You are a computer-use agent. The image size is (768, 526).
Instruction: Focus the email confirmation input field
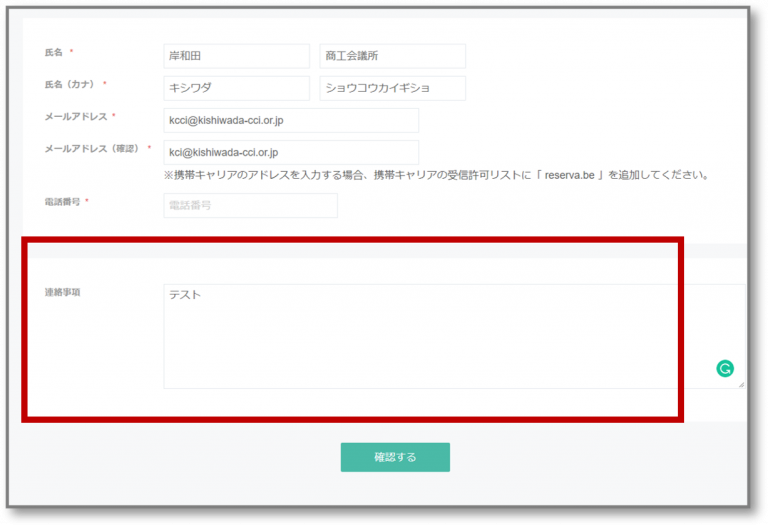pos(290,152)
